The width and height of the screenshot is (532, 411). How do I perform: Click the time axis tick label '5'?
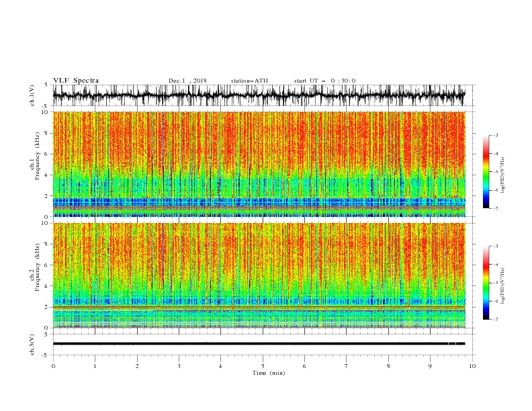[x=263, y=366]
